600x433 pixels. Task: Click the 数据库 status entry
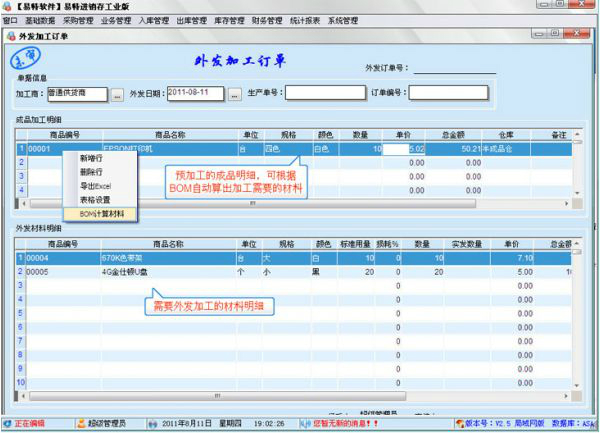click(x=574, y=423)
